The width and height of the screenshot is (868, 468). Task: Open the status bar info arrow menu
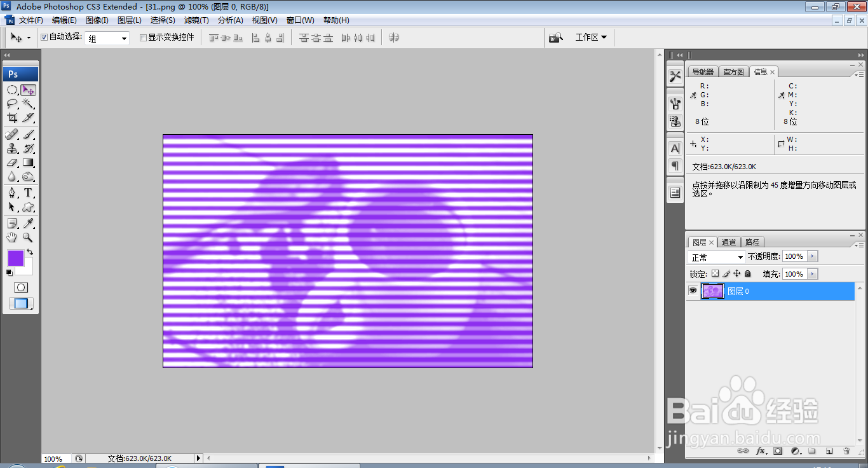[x=198, y=458]
